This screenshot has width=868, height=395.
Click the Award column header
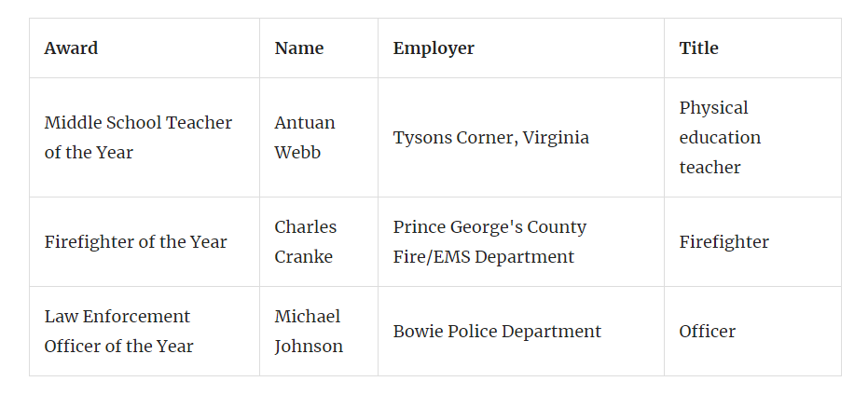click(71, 48)
